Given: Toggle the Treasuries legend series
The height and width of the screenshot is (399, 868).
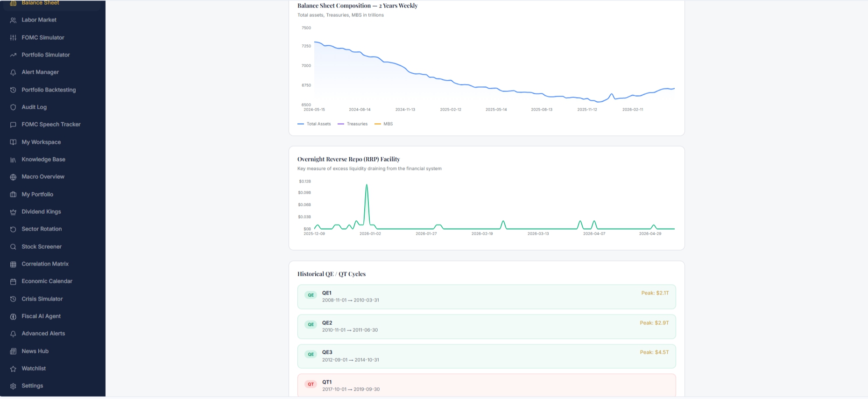Looking at the screenshot, I should click(353, 124).
